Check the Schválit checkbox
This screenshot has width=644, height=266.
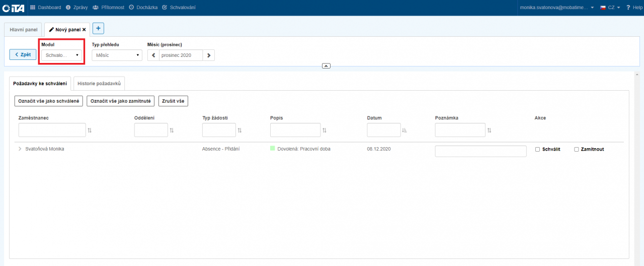(x=537, y=150)
